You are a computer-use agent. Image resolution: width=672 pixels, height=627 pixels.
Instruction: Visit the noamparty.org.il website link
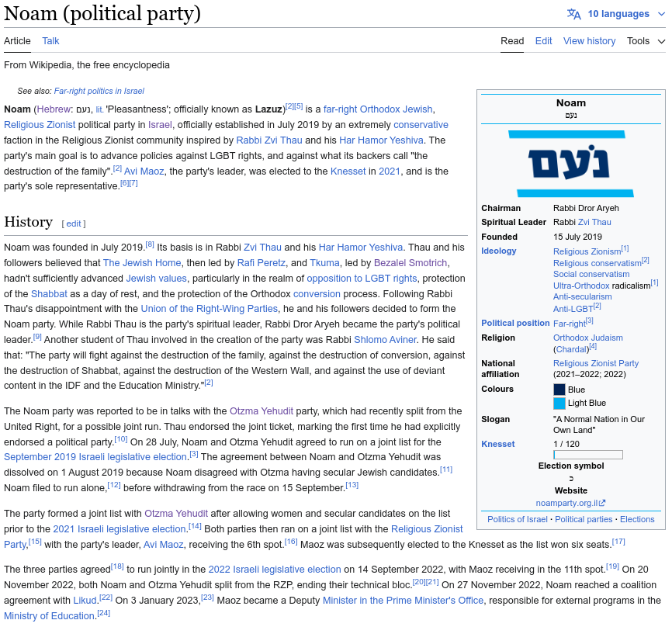[566, 503]
